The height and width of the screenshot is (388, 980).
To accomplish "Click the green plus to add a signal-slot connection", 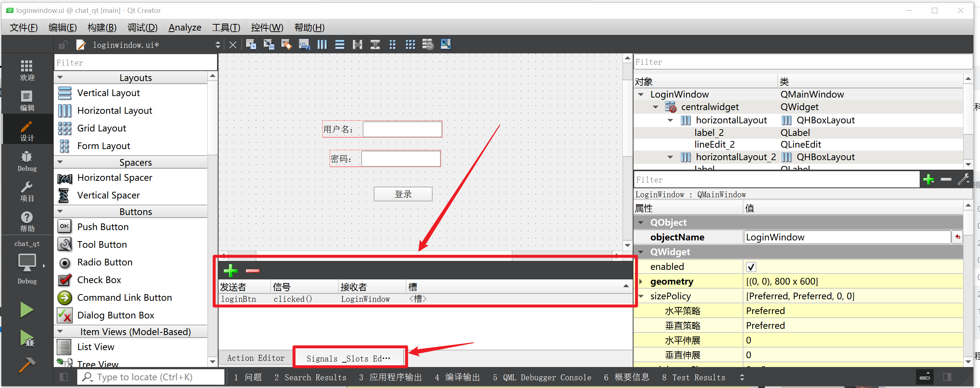I will [230, 270].
